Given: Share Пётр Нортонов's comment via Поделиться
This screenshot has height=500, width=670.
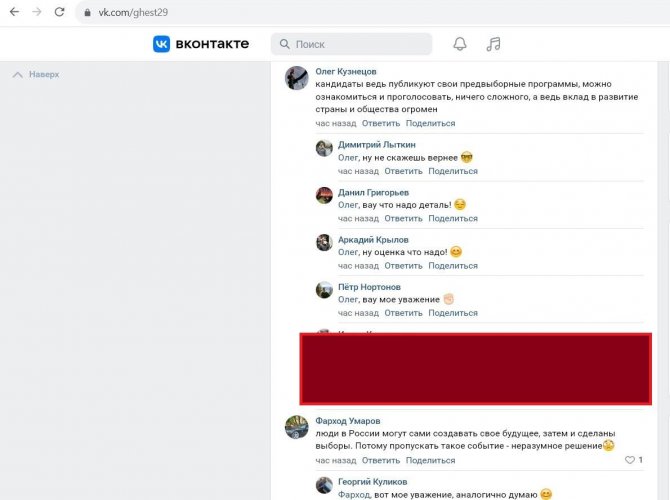Looking at the screenshot, I should (452, 313).
